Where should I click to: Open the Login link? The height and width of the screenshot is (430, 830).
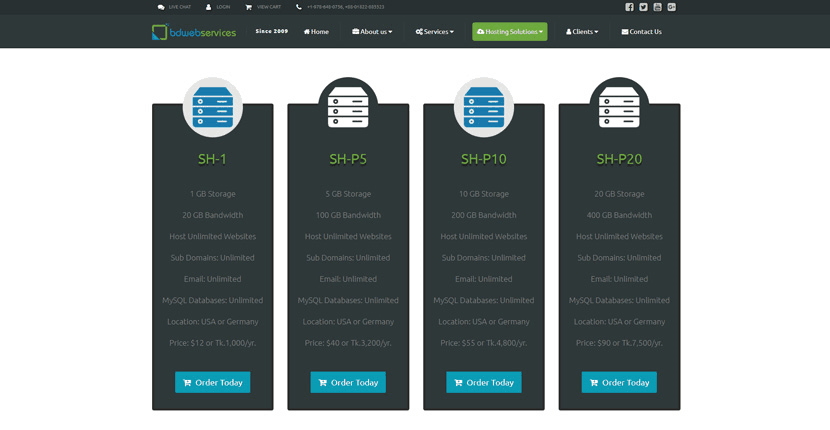[218, 7]
